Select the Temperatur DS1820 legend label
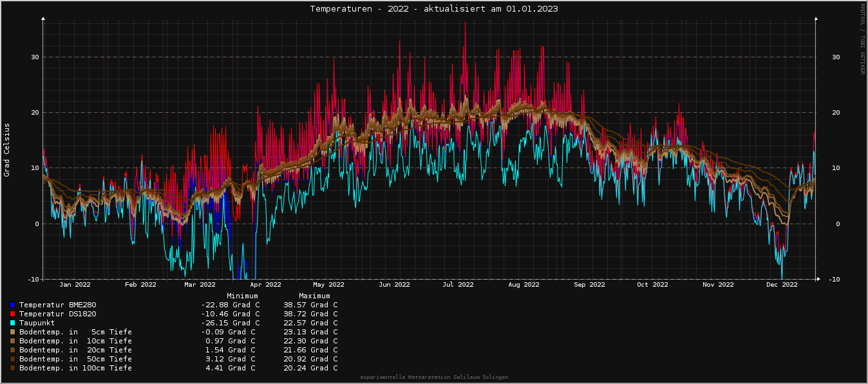 pos(57,314)
